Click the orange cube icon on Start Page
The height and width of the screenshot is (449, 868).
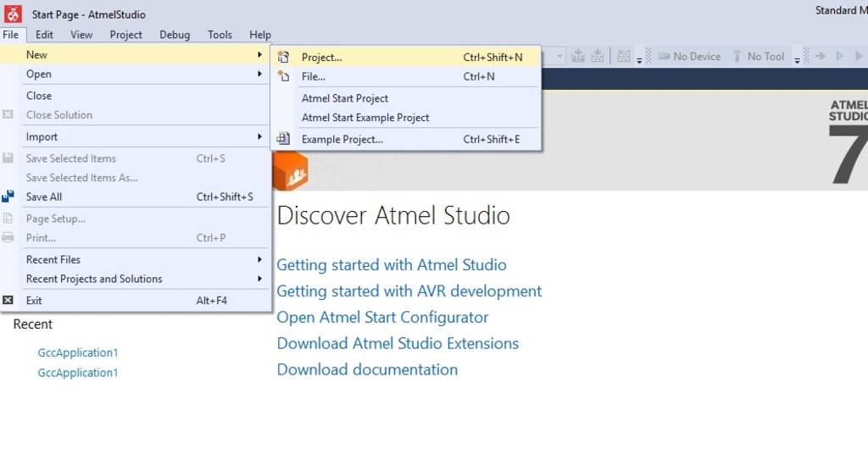(290, 171)
